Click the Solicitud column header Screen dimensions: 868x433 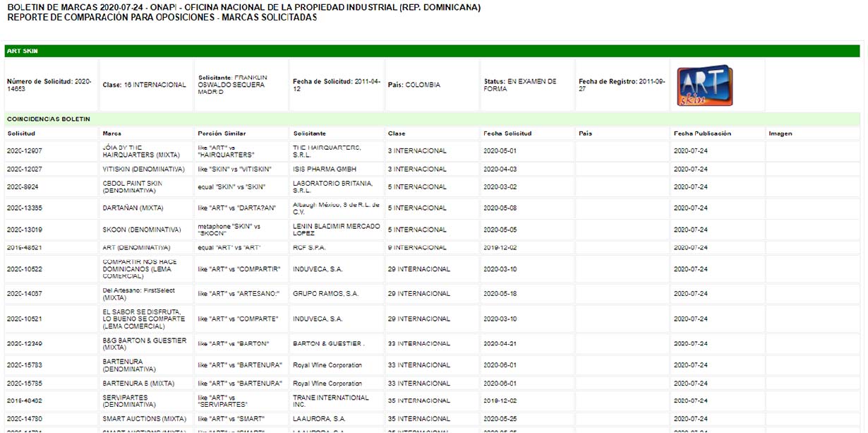click(21, 134)
